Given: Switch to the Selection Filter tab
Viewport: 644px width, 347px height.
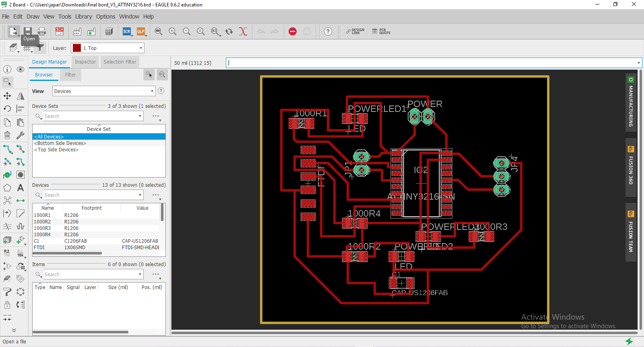Looking at the screenshot, I should (120, 62).
